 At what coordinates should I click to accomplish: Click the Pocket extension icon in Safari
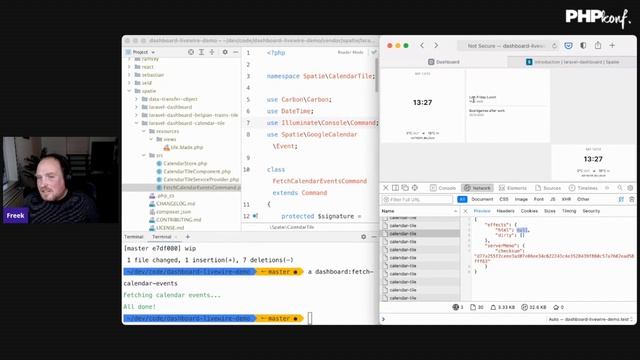(568, 46)
